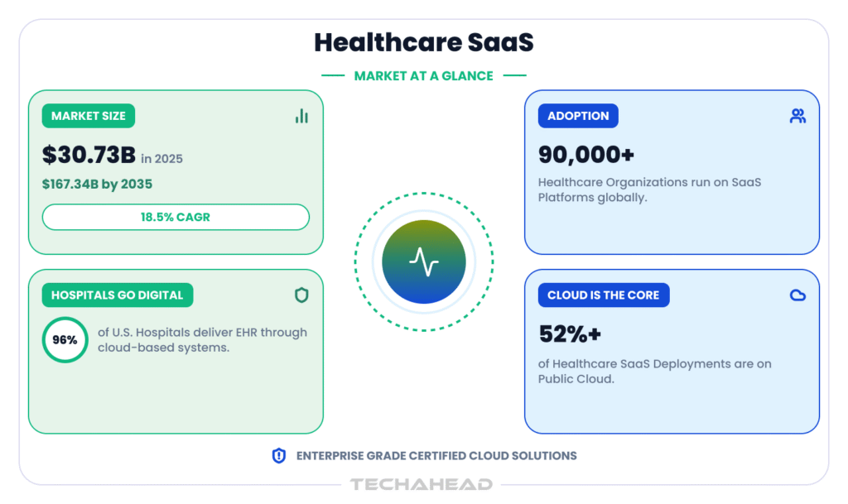Click the cloud icon in Cloud Is The Core card
Image resolution: width=848 pixels, height=504 pixels.
[x=797, y=295]
